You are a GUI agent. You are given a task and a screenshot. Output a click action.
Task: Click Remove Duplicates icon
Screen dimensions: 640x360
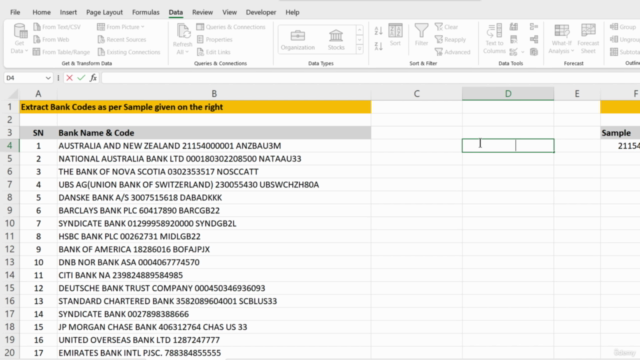(514, 40)
